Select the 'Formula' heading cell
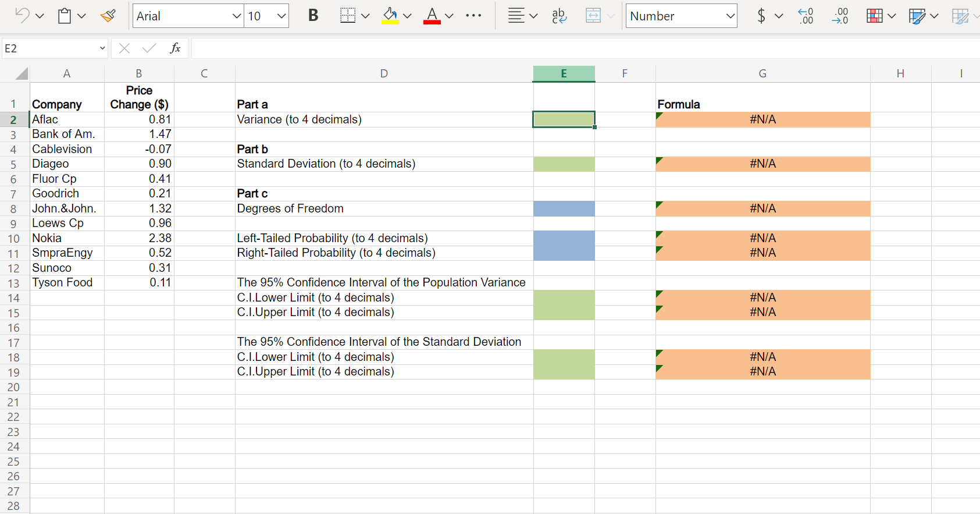The height and width of the screenshot is (514, 980). pyautogui.click(x=762, y=97)
